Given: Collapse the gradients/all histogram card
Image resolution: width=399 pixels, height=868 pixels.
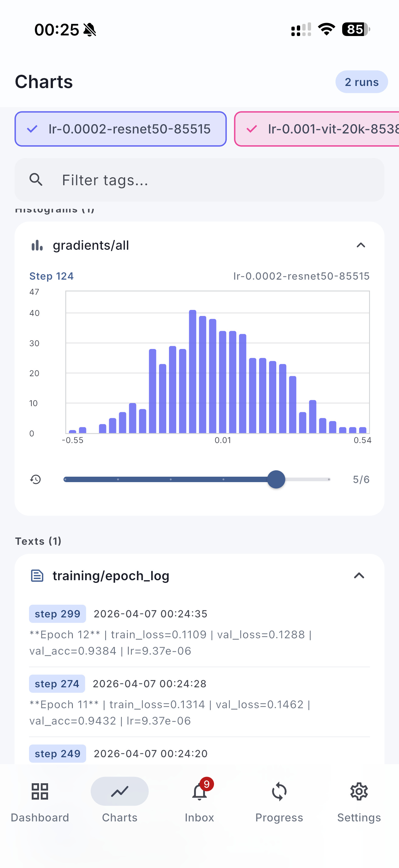Looking at the screenshot, I should pyautogui.click(x=361, y=245).
